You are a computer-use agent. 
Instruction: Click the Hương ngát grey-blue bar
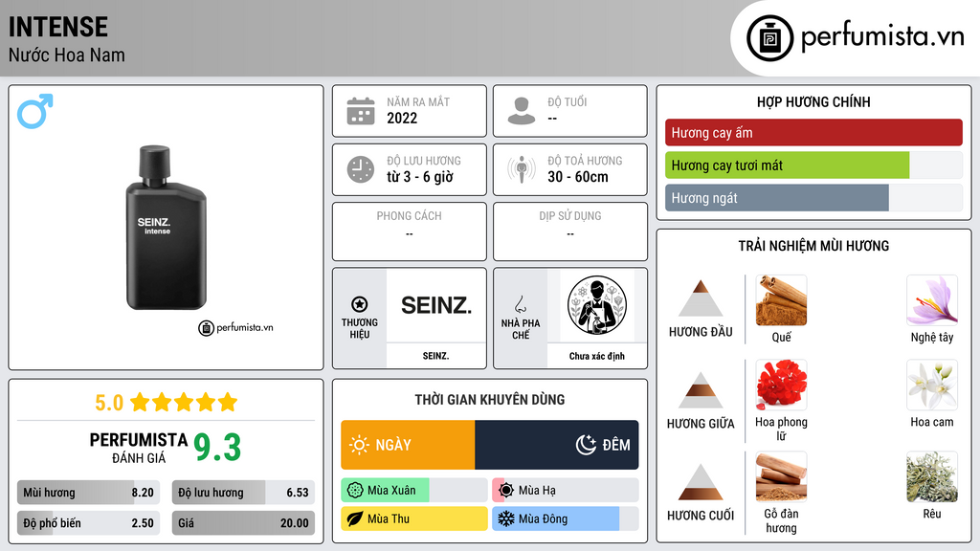click(x=777, y=198)
